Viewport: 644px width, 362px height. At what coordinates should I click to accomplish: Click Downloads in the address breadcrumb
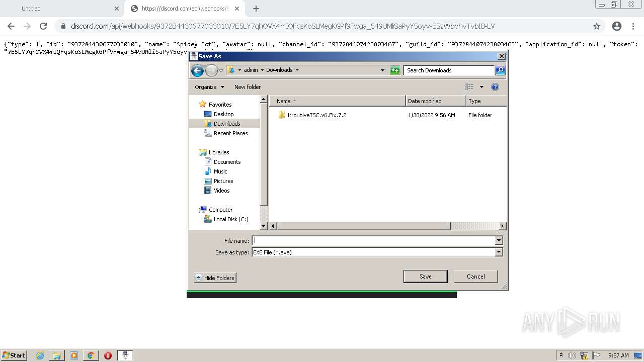tap(279, 70)
